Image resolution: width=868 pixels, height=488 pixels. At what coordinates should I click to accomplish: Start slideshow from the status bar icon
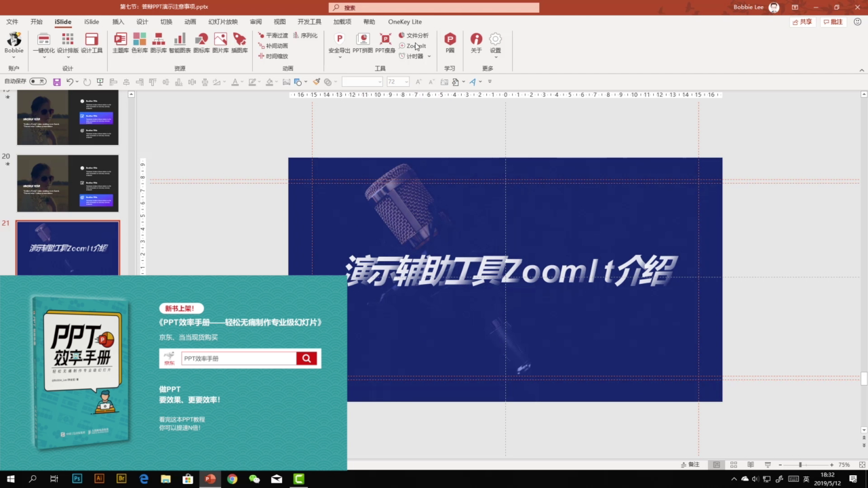(767, 465)
